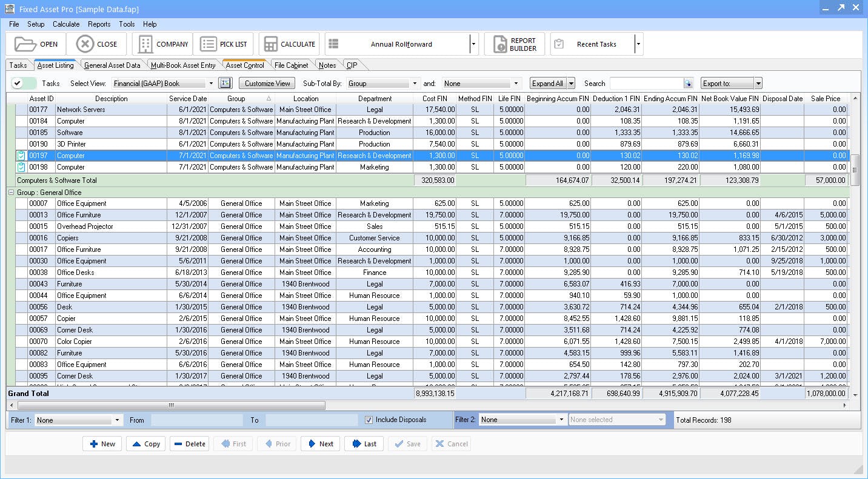Switch to the Asset Control tab
This screenshot has width=868, height=479.
tap(245, 65)
